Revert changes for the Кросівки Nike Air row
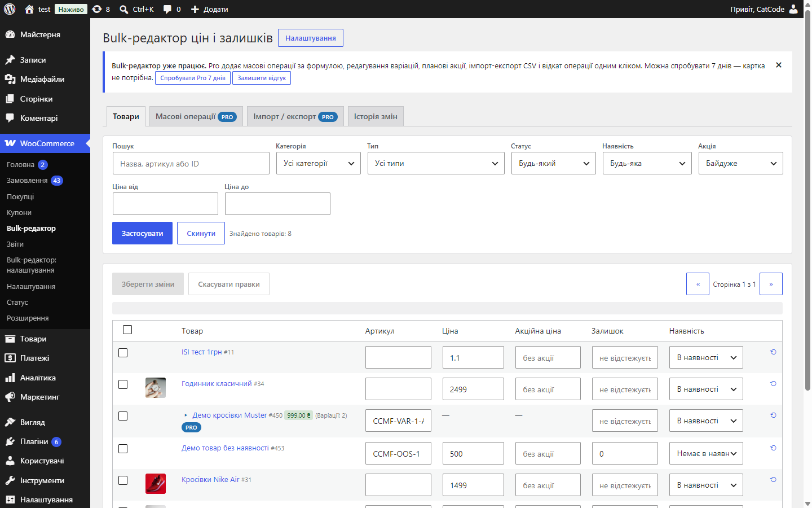 click(x=773, y=479)
